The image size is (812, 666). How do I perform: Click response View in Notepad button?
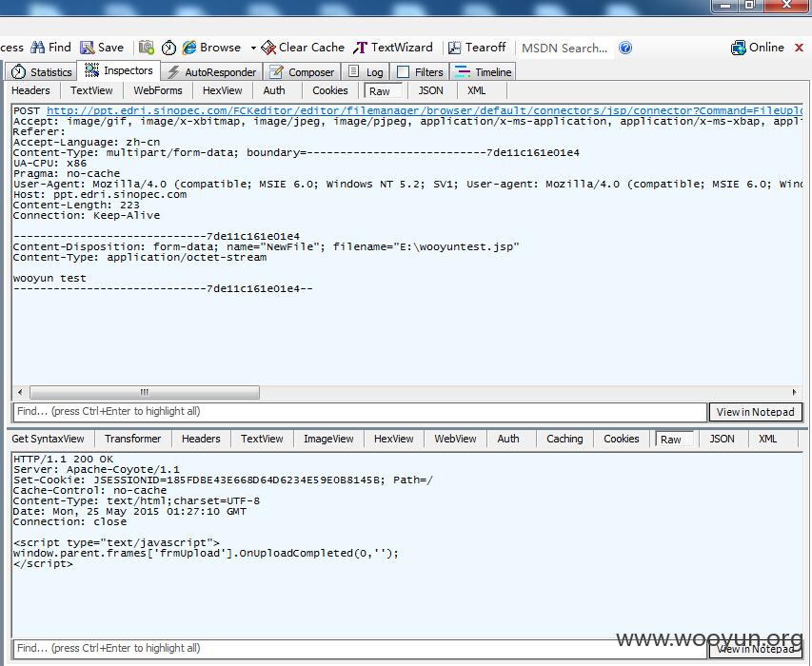pyautogui.click(x=755, y=649)
